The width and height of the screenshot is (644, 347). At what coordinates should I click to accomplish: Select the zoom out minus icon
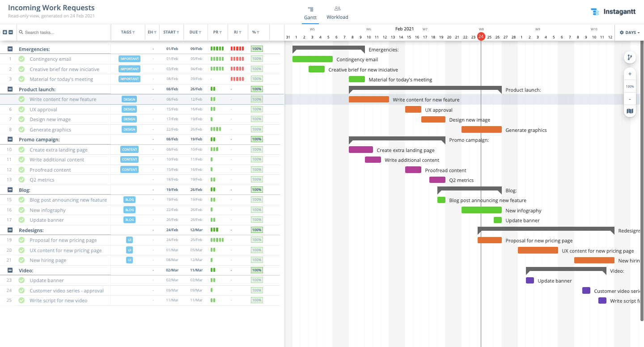click(x=630, y=99)
